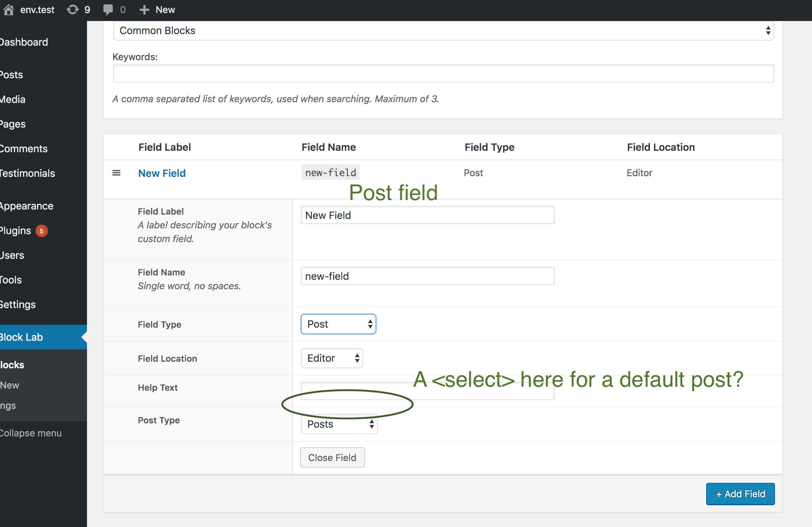812x527 pixels.
Task: Click the Collapse menu item
Action: (x=31, y=433)
